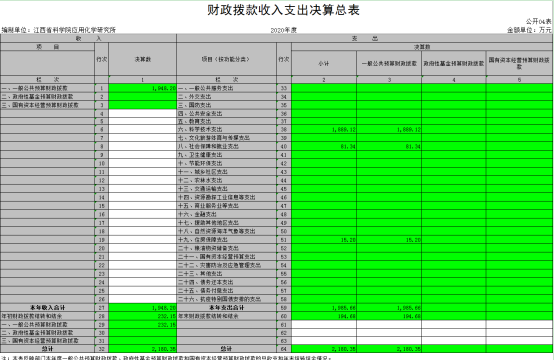Image resolution: width=554 pixels, height=360 pixels.
Task: Select the 总计 cell in the income section
Action: 47,349
